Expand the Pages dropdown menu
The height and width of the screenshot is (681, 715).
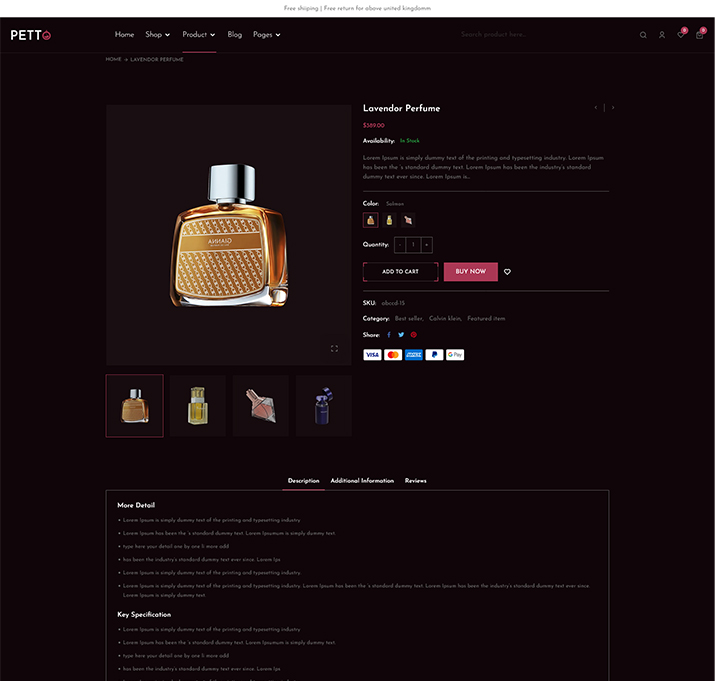tap(267, 35)
